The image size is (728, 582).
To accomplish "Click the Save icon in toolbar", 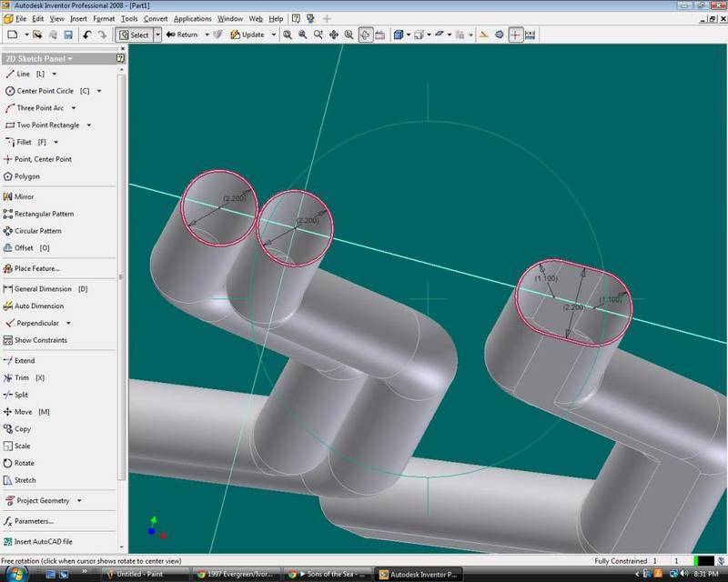I will click(x=67, y=35).
